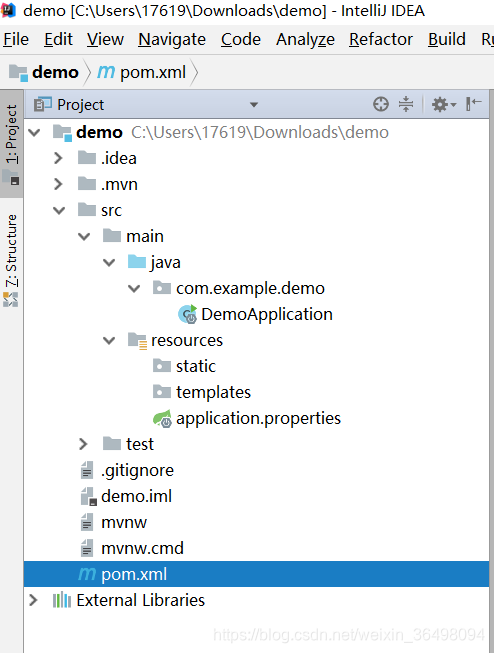
Task: Click the pom.xml breadcrumb label
Action: [153, 72]
